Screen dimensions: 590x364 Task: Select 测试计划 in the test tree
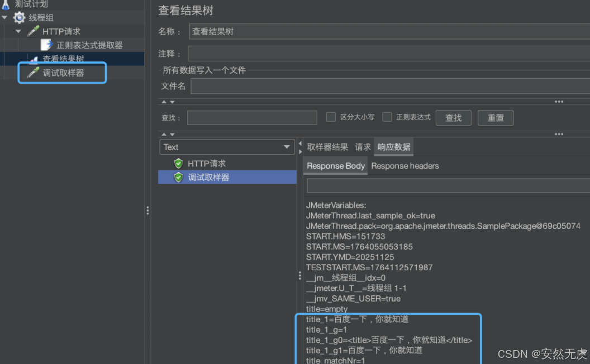[31, 4]
